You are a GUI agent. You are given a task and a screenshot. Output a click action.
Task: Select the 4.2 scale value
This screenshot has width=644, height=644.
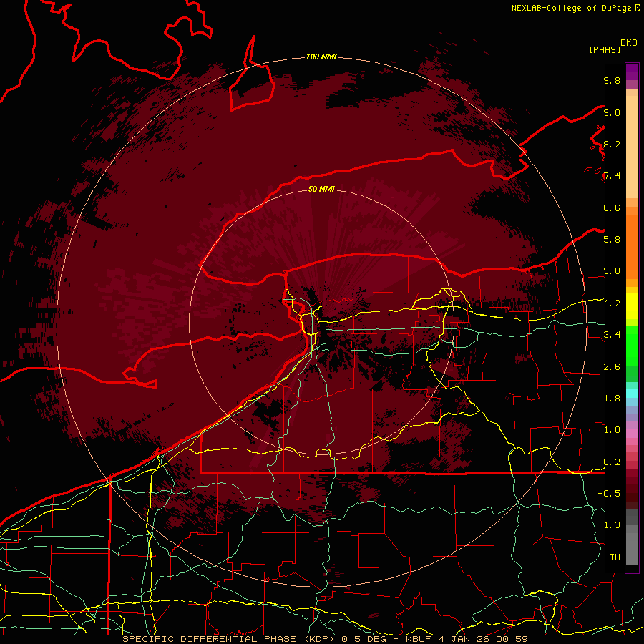(612, 303)
